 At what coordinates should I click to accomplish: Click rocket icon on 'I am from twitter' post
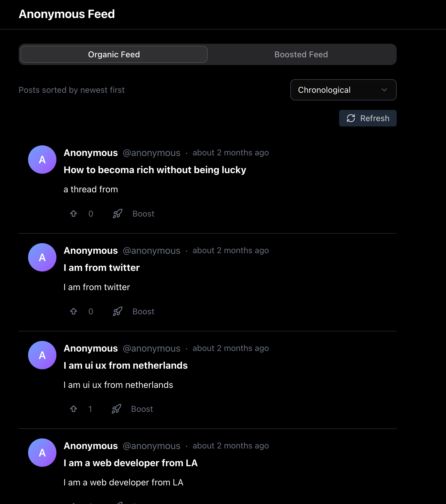point(118,311)
